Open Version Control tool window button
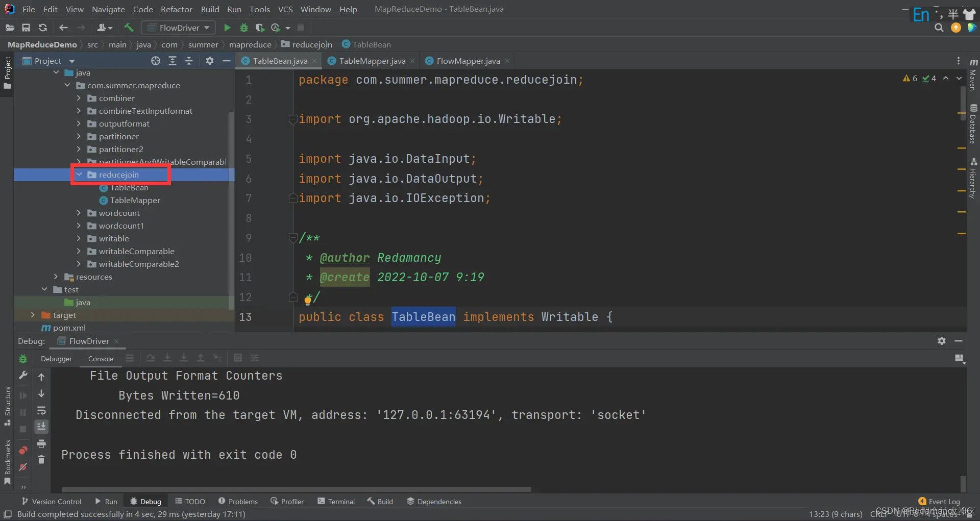980x521 pixels. click(51, 502)
